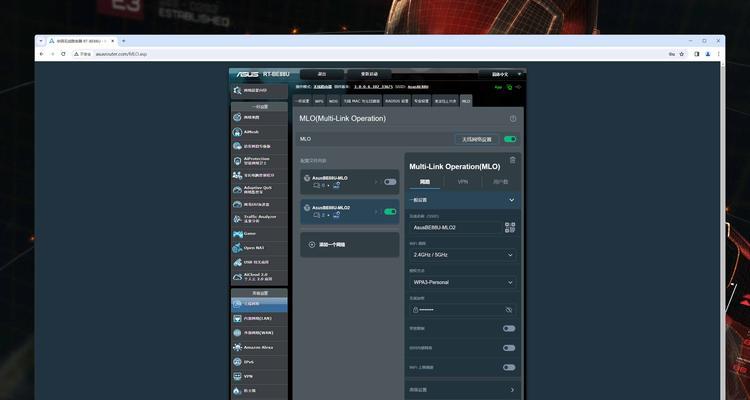Viewport: 750px width, 400px height.
Task: Switch to the RADIUS settings tab
Action: click(397, 101)
